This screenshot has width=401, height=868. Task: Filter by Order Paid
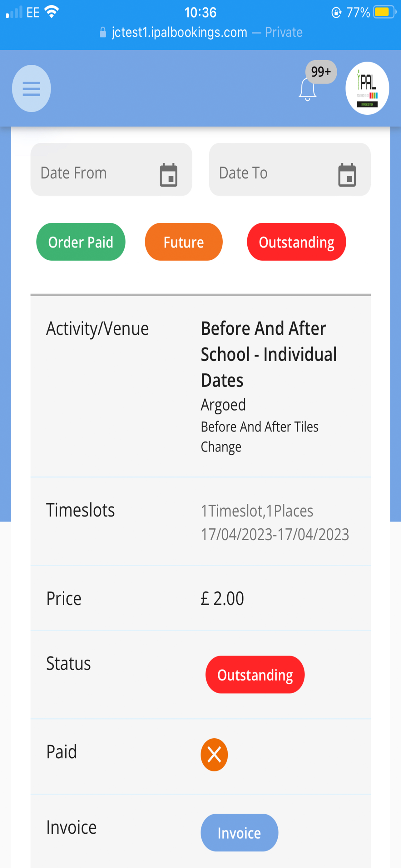81,242
